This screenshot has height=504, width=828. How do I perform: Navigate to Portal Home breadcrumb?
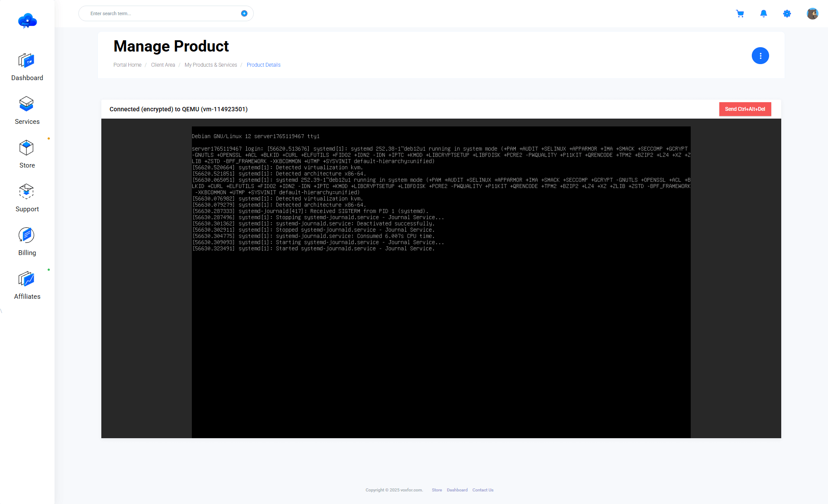pos(127,65)
